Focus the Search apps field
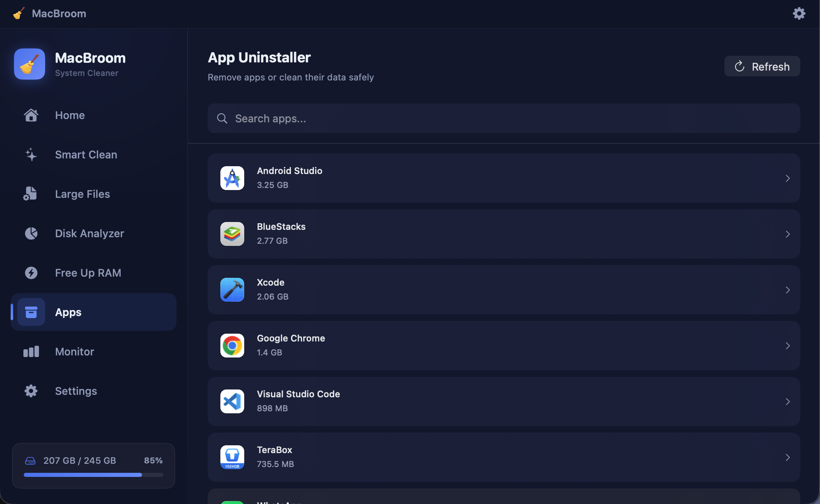Viewport: 820px width, 504px height. click(x=504, y=118)
